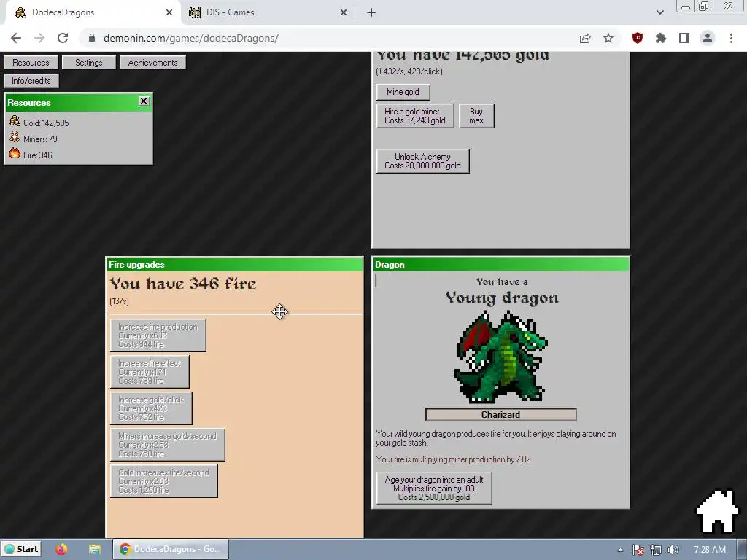Viewport: 747px width, 560px height.
Task: Click the miner icon in Resources panel
Action: pyautogui.click(x=15, y=138)
